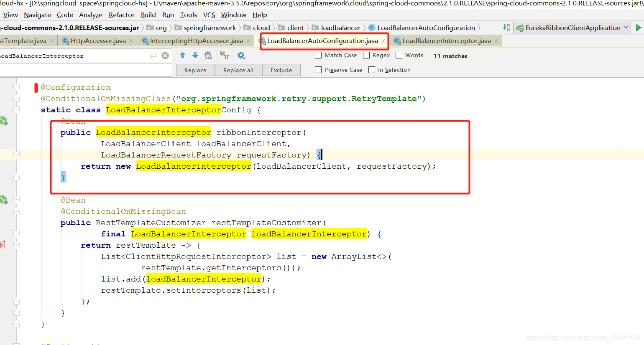Viewport: 644px width, 345px height.
Task: Click the replace text input field
Action: pyautogui.click(x=86, y=70)
